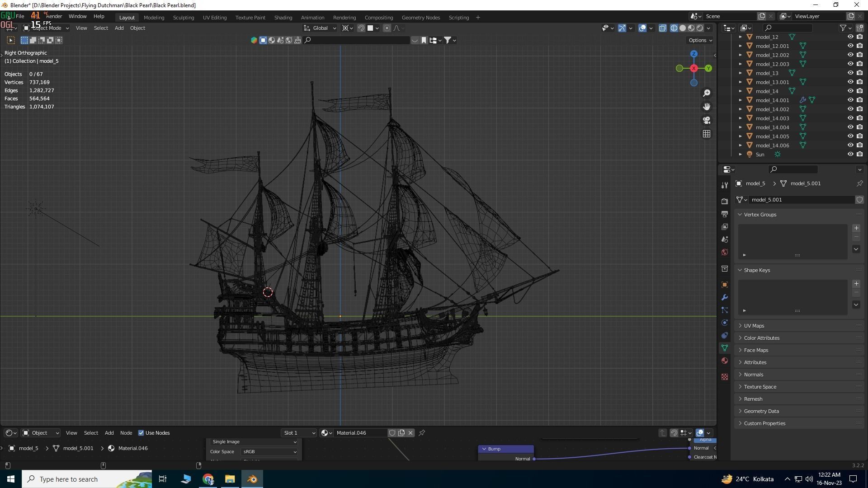Open the Object properties tab
This screenshot has height=488, width=868.
[x=725, y=285]
